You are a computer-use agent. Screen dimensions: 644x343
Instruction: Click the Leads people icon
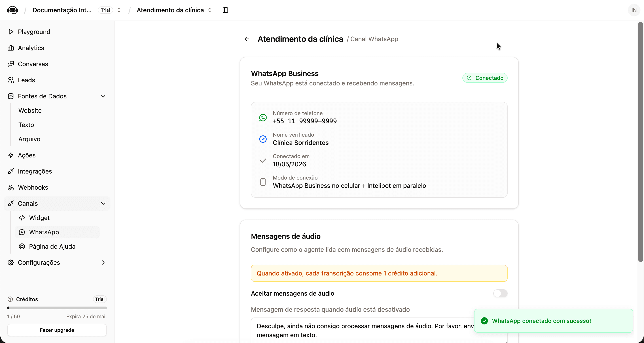point(11,80)
